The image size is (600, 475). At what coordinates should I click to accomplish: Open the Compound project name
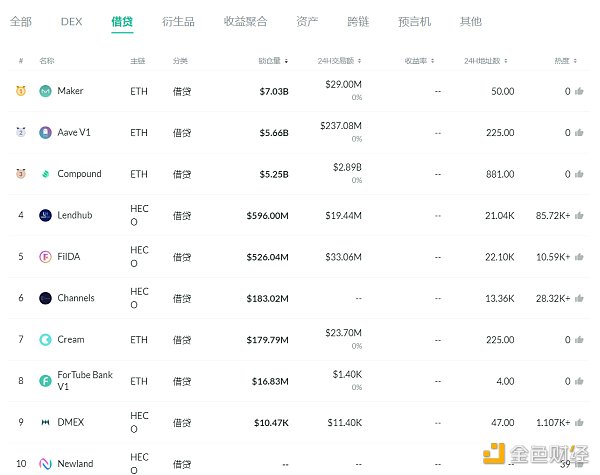click(79, 174)
